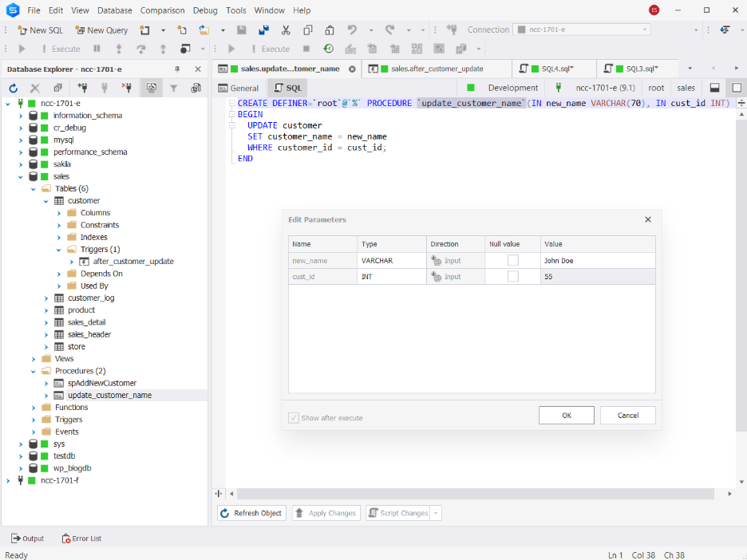747x560 pixels.
Task: Click the refresh icon in Database Explorer
Action: tap(14, 88)
